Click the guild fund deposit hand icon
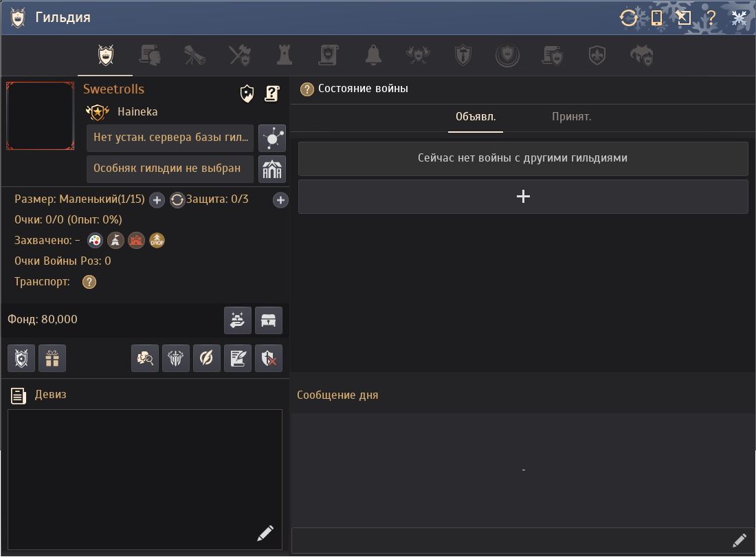756x557 pixels. [x=238, y=320]
